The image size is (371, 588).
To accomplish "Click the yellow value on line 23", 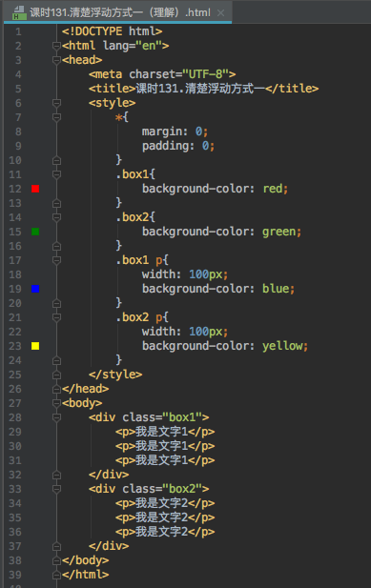I will point(283,346).
